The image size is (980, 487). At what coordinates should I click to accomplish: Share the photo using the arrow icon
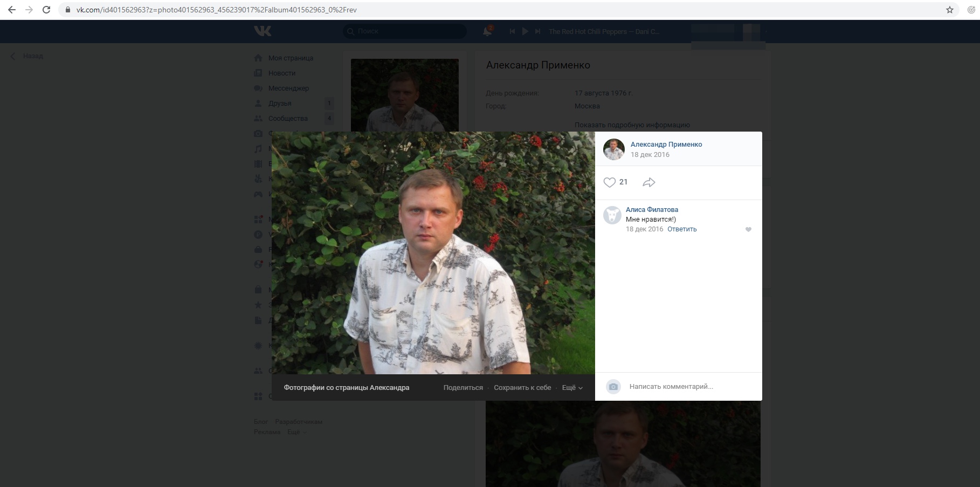[x=649, y=182]
